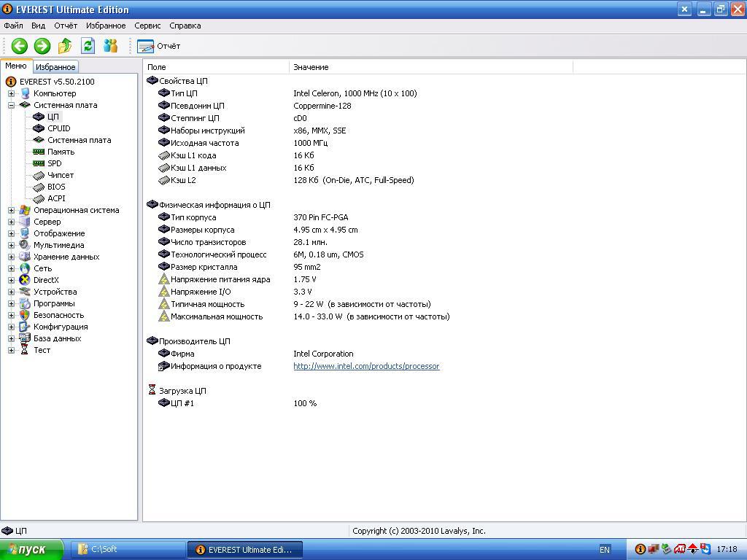
Task: Click the EVEREST tray icon
Action: coord(640,550)
